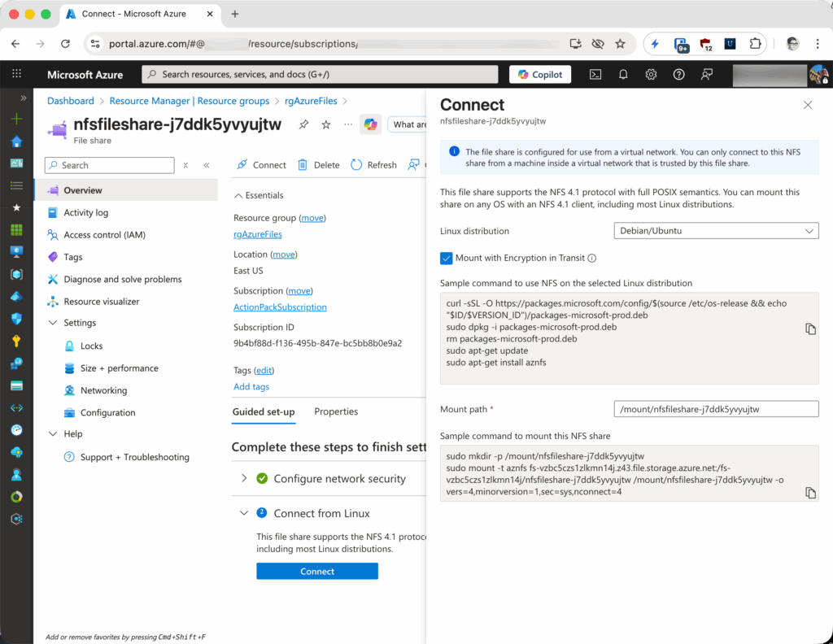Open the rgAzureFiles resource group link
This screenshot has height=644, width=833.
pos(258,234)
